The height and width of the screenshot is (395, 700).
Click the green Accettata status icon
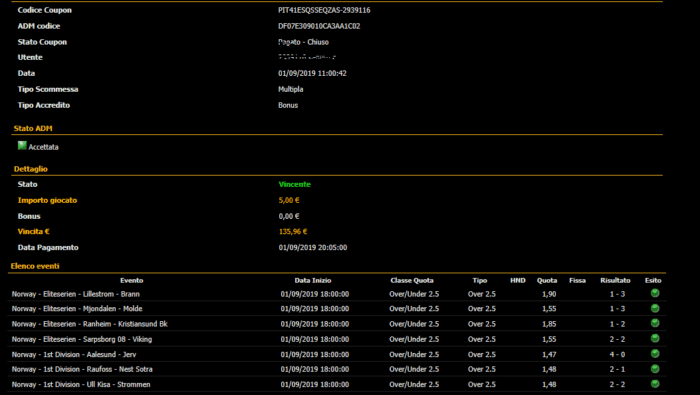22,146
